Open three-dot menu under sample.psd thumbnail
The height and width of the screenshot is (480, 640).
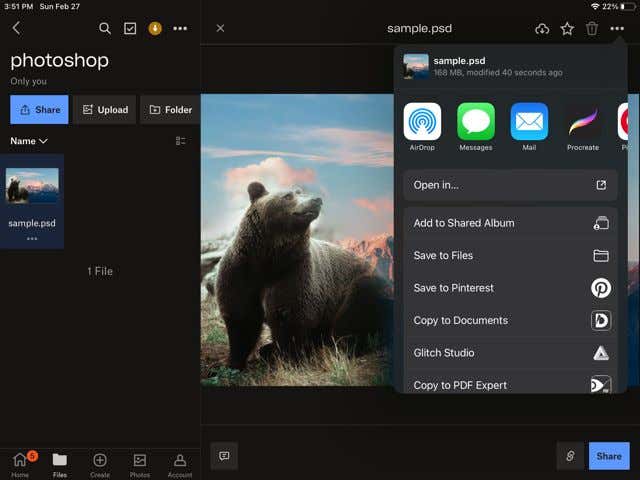pos(32,238)
